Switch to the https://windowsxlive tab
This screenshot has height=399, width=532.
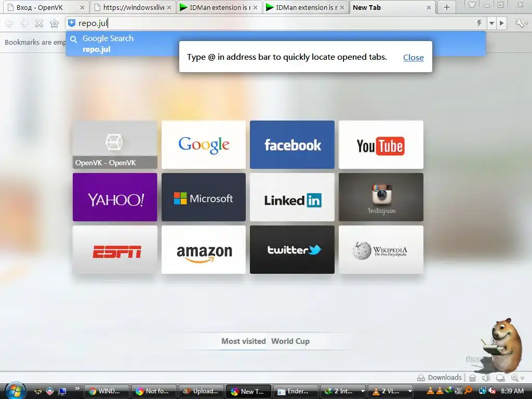click(x=133, y=7)
